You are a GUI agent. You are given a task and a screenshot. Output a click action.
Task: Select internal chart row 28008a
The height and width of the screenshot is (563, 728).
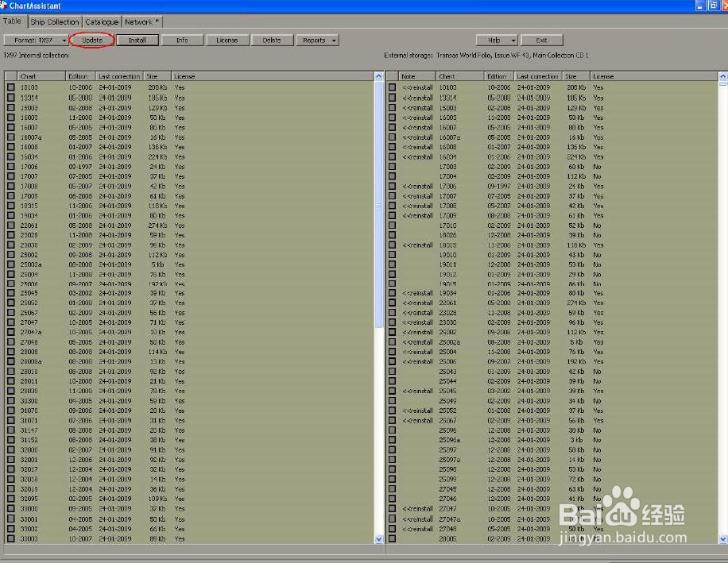point(188,361)
